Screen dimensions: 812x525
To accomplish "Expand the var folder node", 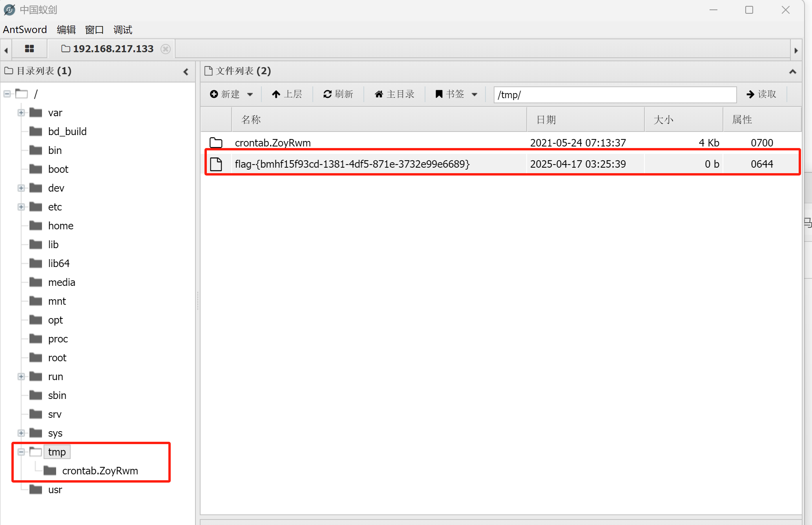I will point(21,113).
